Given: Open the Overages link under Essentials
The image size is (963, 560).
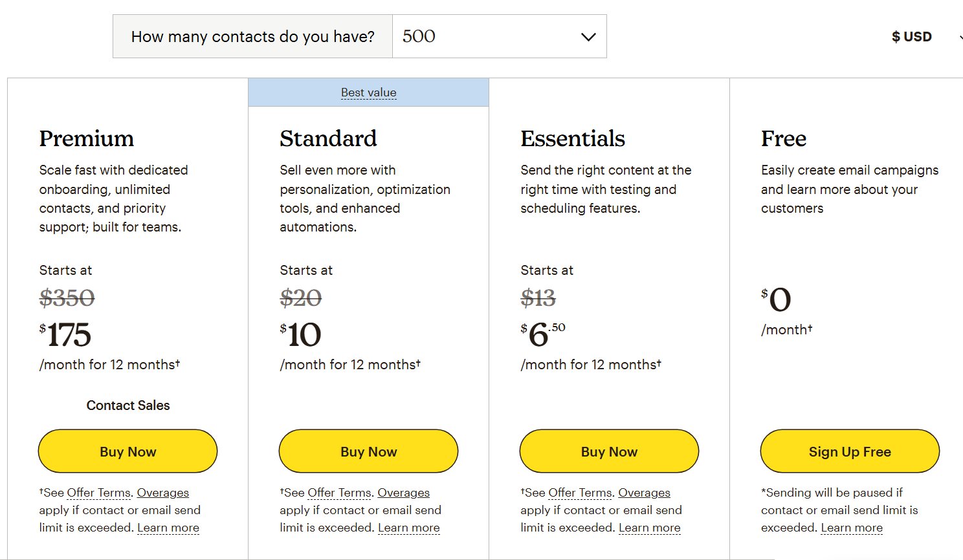Looking at the screenshot, I should [645, 493].
